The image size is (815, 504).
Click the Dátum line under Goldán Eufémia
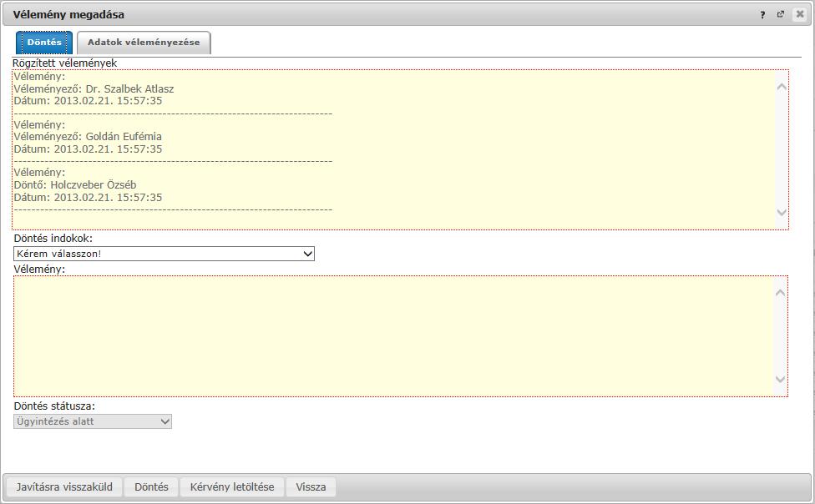(x=88, y=149)
